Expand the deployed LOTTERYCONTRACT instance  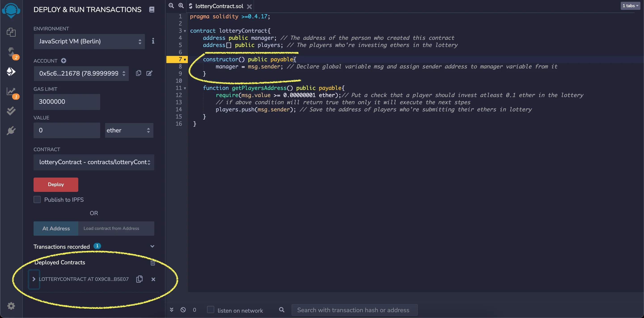point(34,279)
